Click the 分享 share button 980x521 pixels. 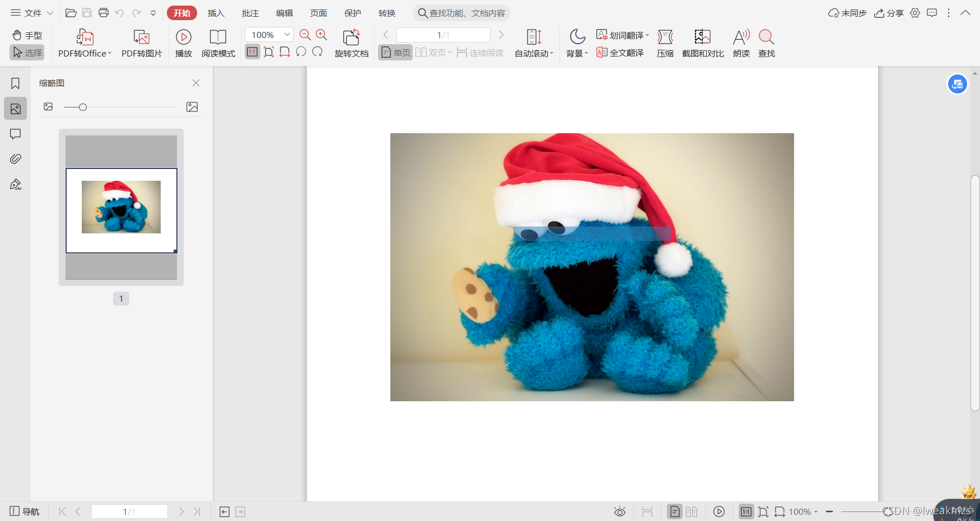pyautogui.click(x=889, y=13)
